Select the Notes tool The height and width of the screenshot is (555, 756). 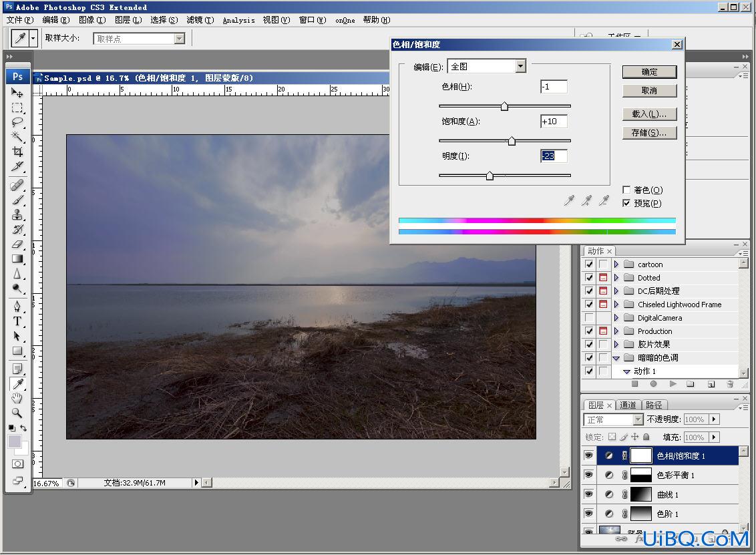click(x=17, y=369)
